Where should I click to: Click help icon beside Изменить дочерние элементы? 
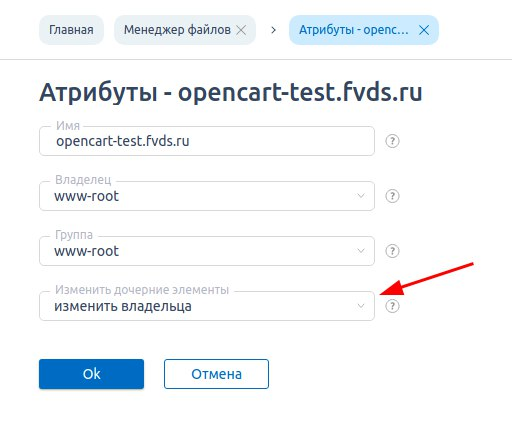coord(392,306)
